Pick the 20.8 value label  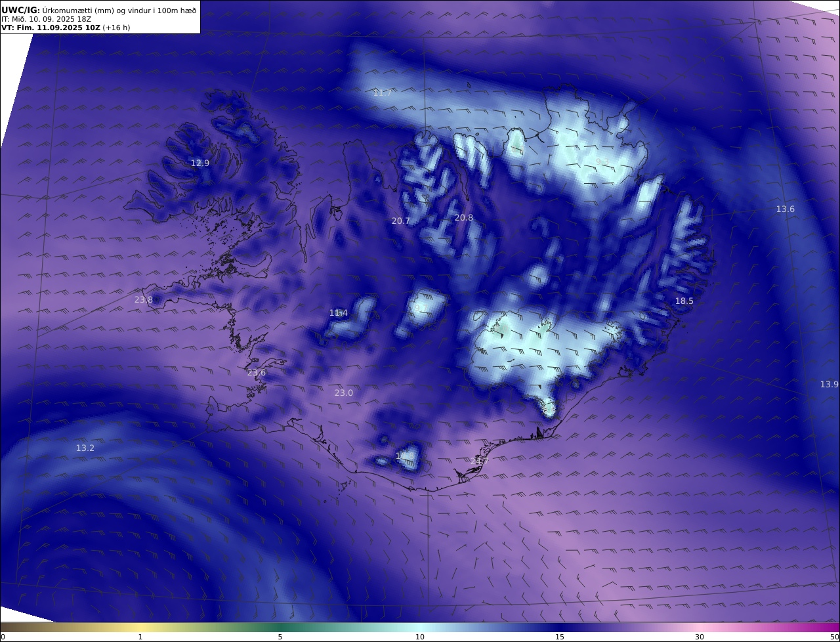pos(463,217)
